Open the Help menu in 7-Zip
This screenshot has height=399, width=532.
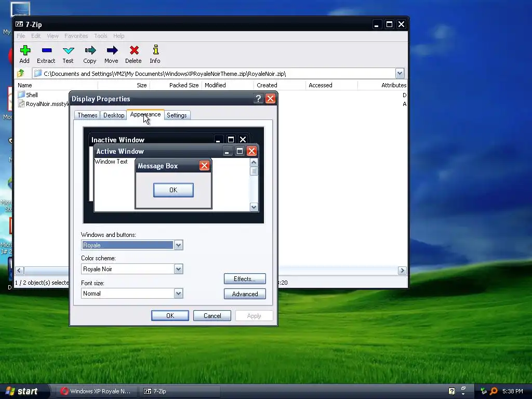click(119, 36)
